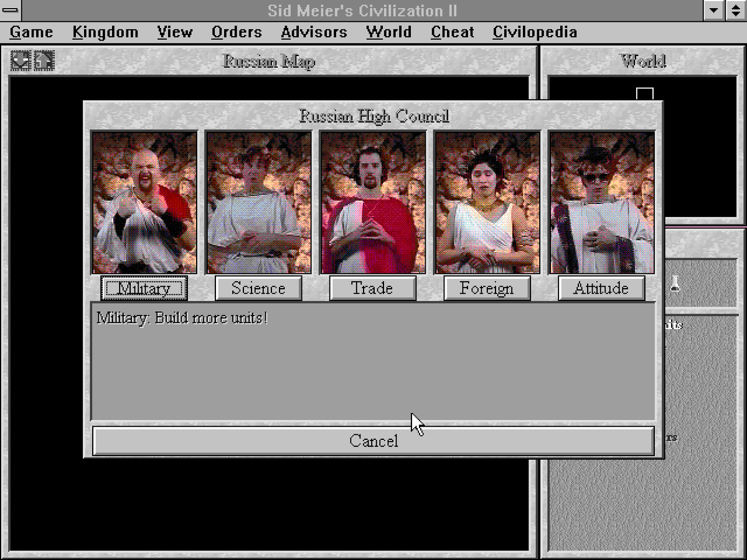Consult the Science advisor button
The height and width of the screenshot is (560, 747).
258,288
